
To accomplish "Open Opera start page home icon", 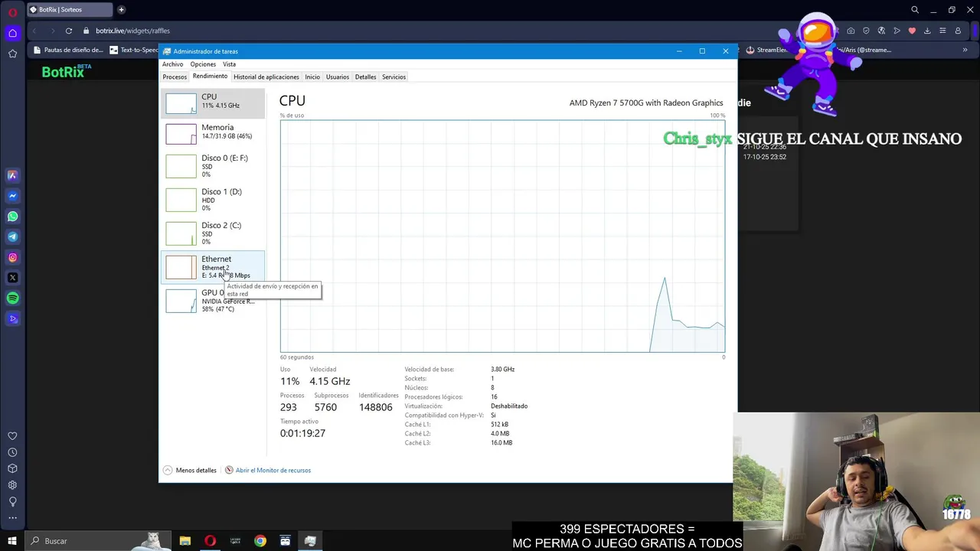I will [12, 33].
